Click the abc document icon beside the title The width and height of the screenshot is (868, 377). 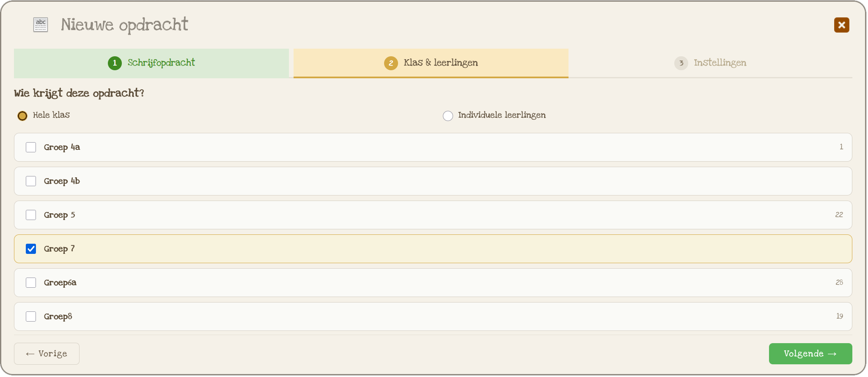[x=41, y=25]
